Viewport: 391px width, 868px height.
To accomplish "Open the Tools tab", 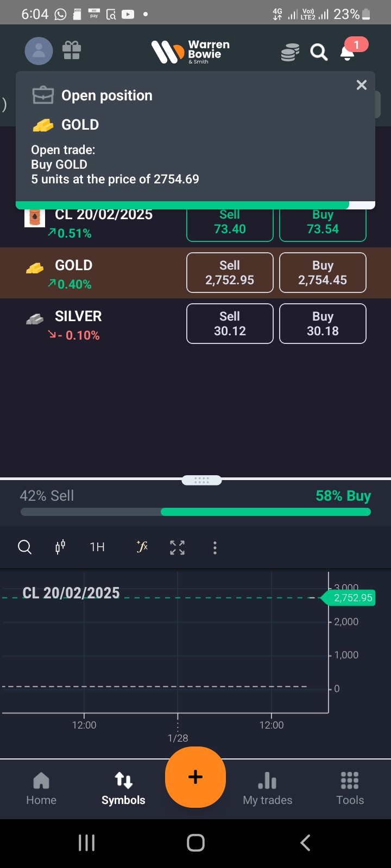I will pos(350,789).
